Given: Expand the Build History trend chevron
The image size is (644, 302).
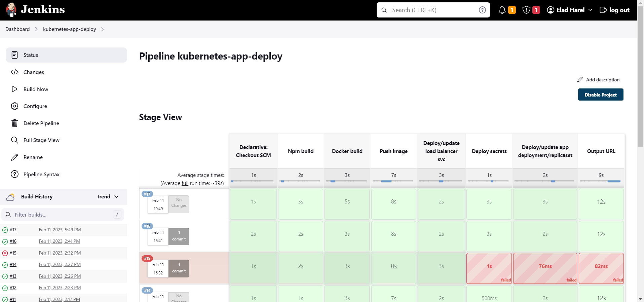Looking at the screenshot, I should pos(116,197).
